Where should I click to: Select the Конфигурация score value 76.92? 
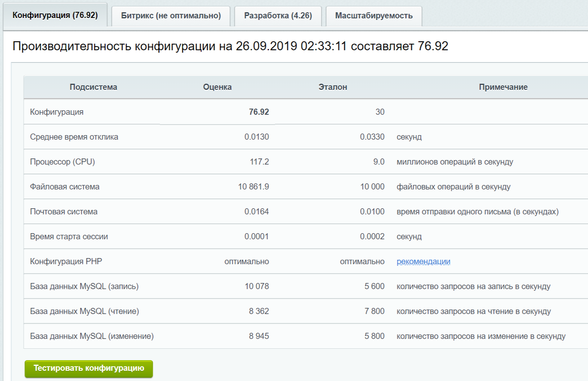click(258, 112)
